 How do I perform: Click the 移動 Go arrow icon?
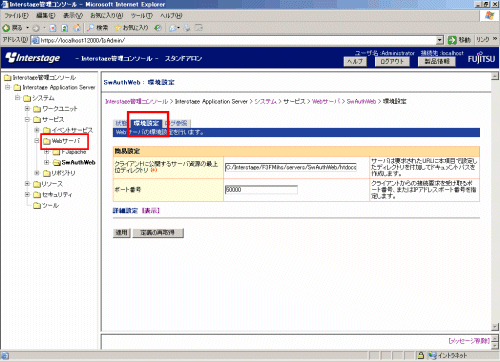[x=452, y=40]
